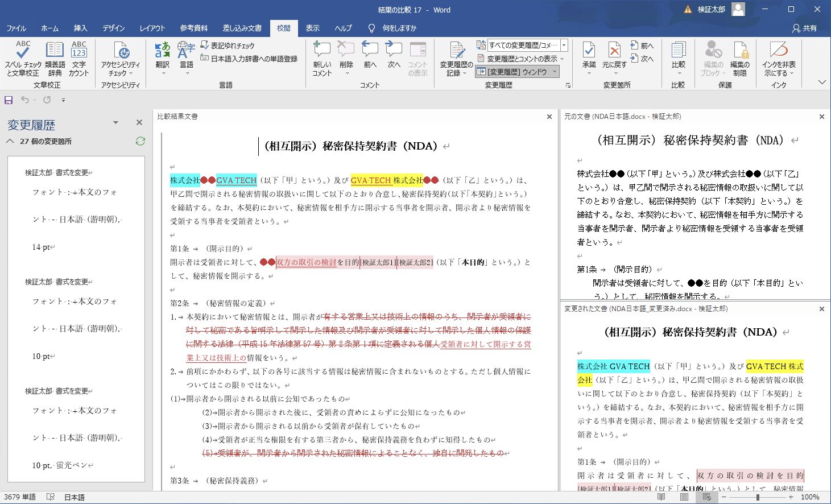Zoom in with plus button
This screenshot has width=831, height=504.
point(791,497)
